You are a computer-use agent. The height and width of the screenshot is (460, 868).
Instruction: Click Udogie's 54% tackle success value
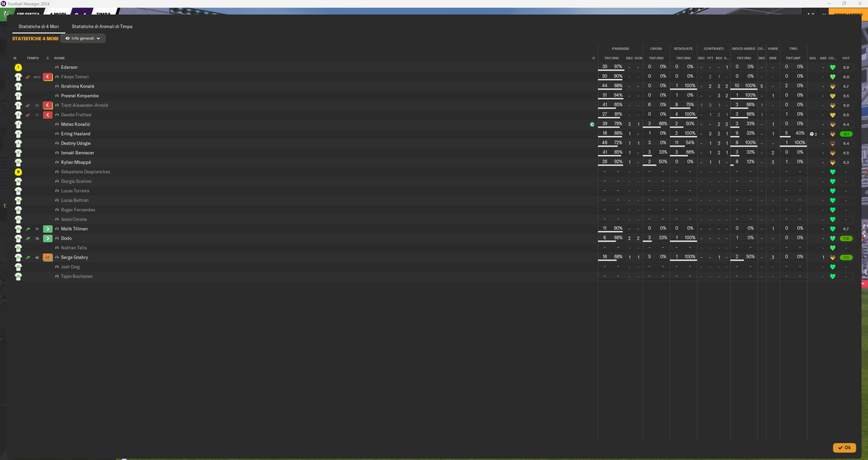[x=690, y=143]
